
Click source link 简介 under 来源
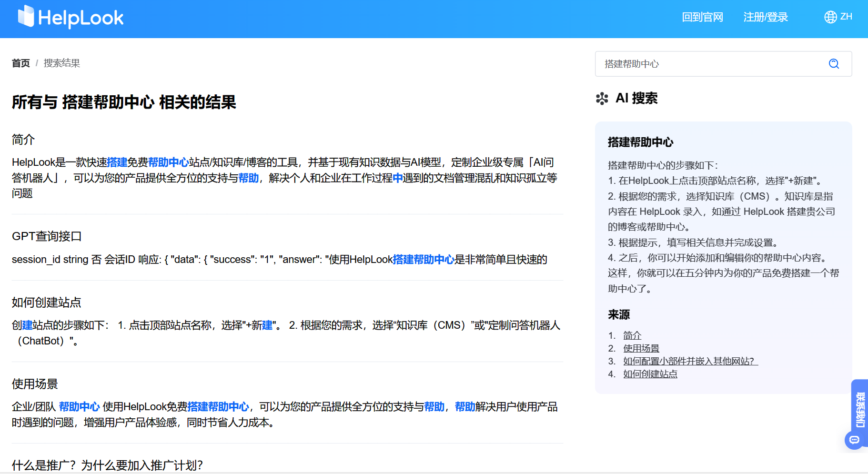coord(632,335)
